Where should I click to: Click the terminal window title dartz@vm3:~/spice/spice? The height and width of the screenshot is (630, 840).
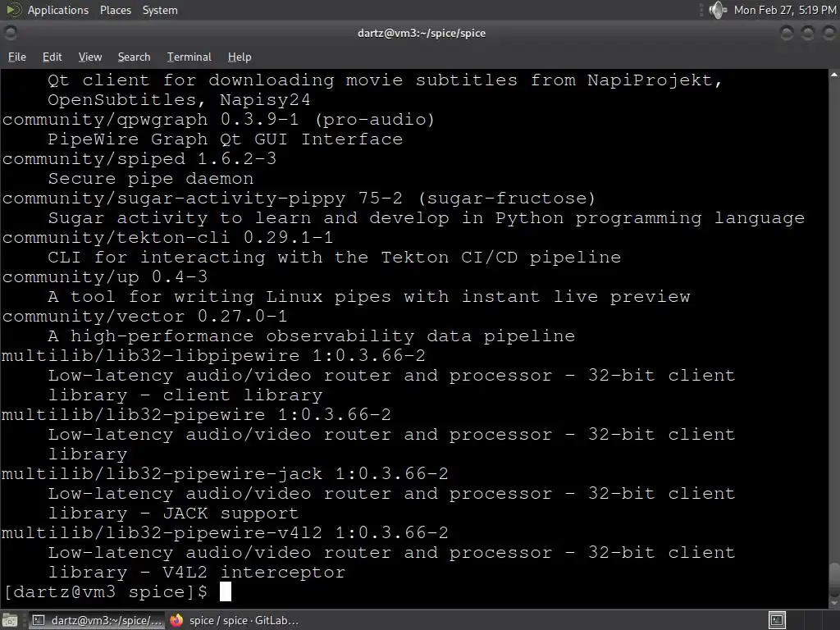[x=422, y=33]
